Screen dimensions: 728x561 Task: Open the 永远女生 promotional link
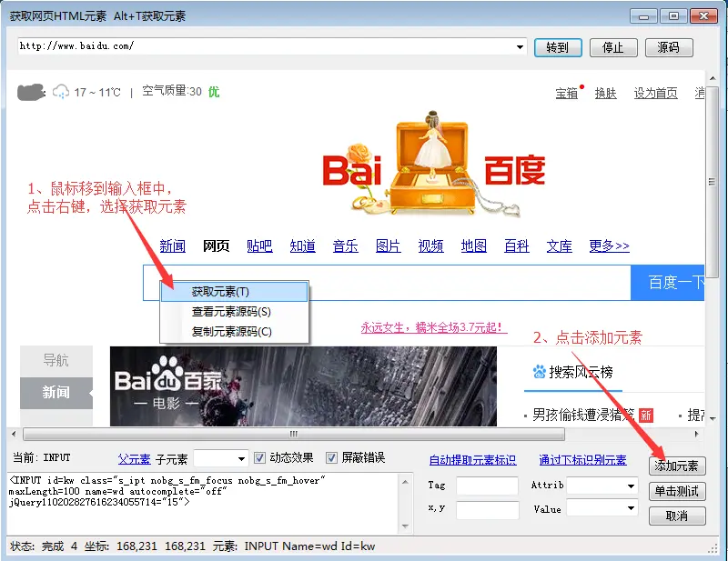(434, 327)
